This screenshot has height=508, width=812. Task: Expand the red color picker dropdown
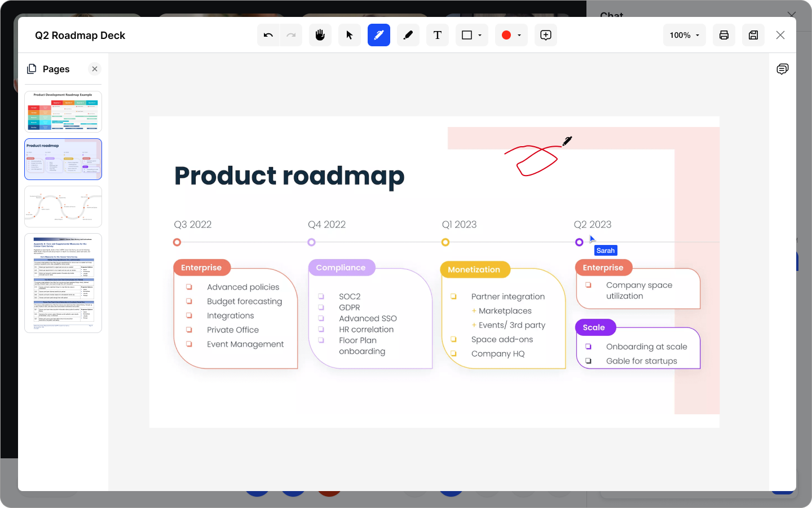(x=511, y=35)
